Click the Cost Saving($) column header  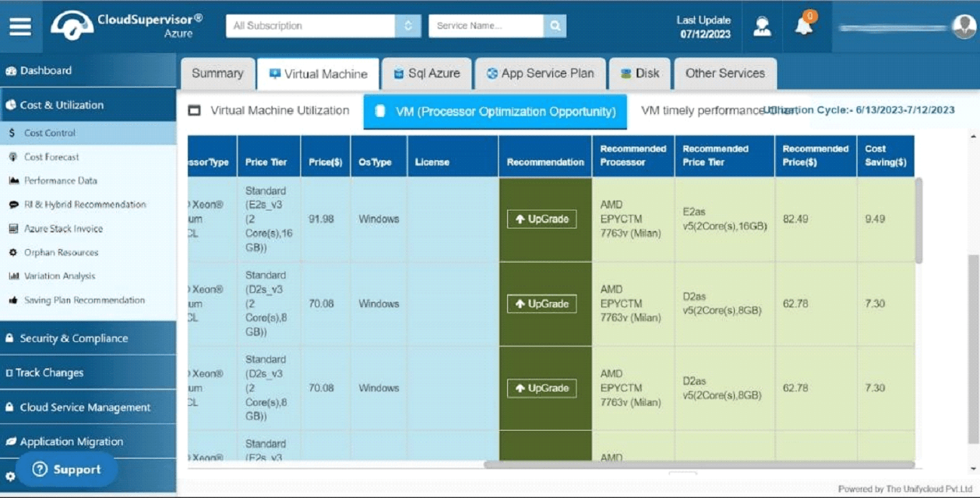886,156
